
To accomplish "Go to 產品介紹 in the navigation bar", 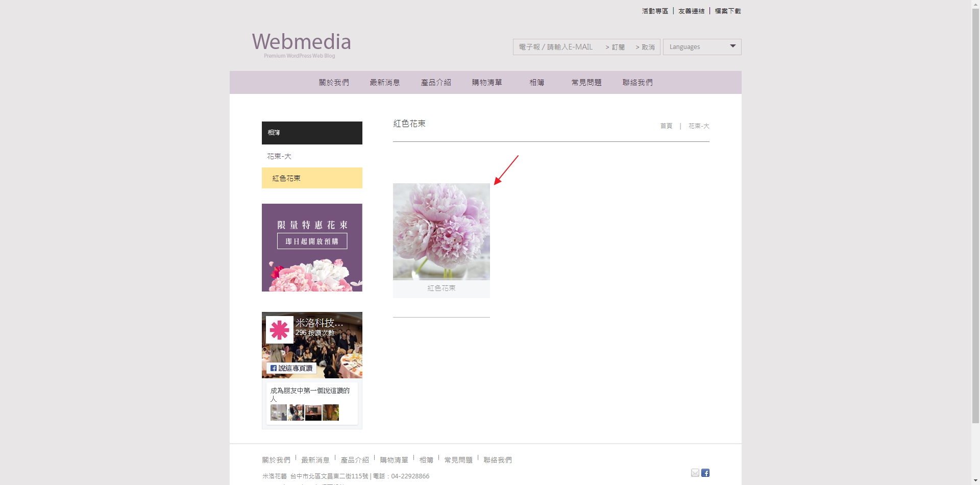I will click(436, 82).
